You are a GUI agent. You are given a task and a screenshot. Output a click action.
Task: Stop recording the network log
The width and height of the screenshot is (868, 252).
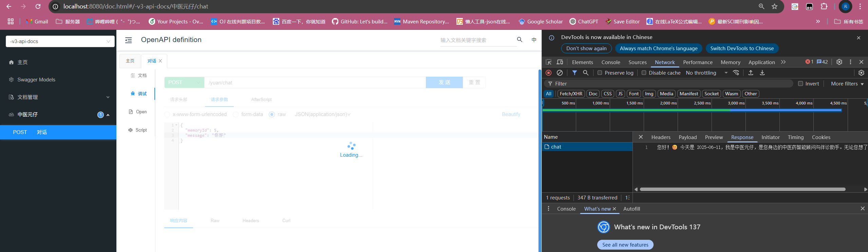[x=548, y=73]
